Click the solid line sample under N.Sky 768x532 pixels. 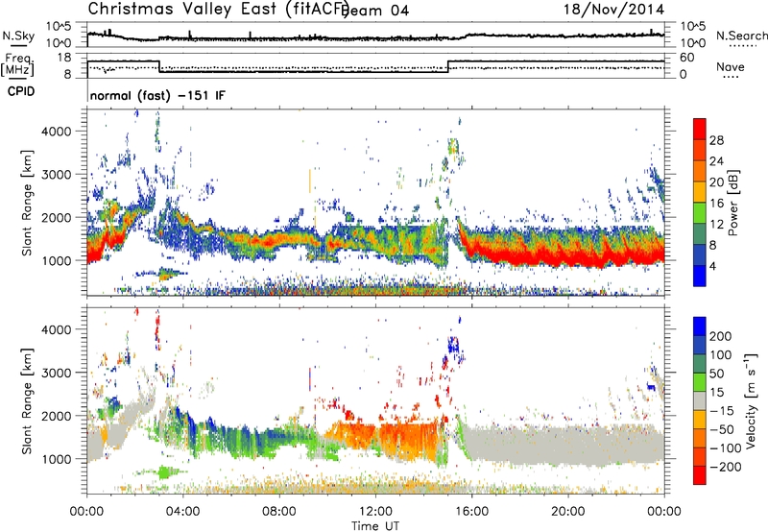[x=18, y=45]
